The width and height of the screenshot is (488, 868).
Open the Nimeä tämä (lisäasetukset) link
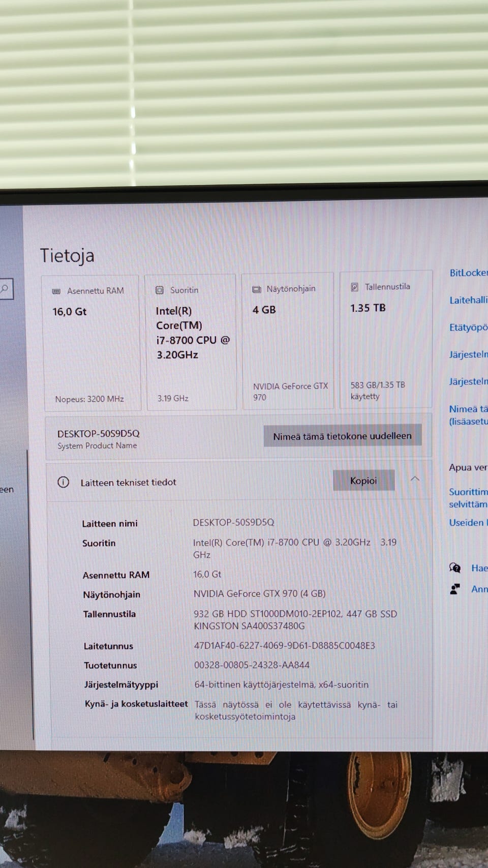(468, 415)
